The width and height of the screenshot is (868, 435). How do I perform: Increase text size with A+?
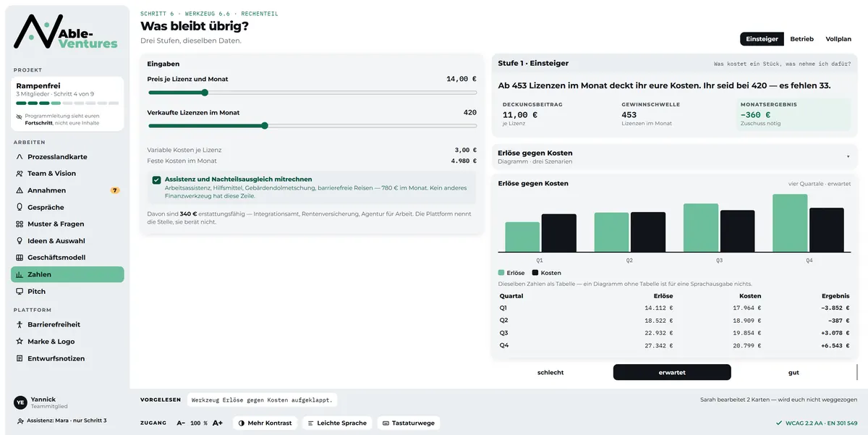(x=217, y=423)
